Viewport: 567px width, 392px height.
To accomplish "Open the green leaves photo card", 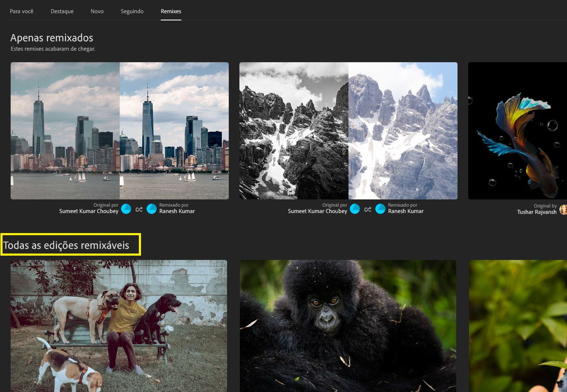I will tap(518, 326).
